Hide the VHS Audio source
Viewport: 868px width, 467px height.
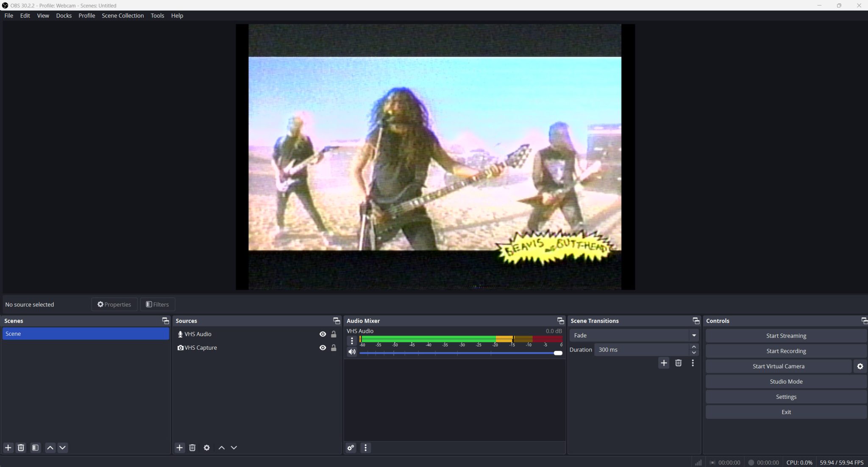coord(323,334)
